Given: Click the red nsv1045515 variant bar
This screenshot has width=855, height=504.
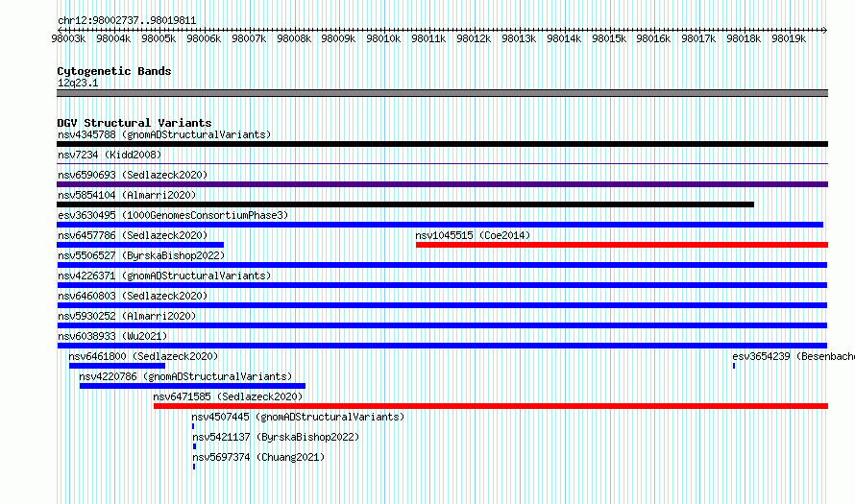Looking at the screenshot, I should [x=622, y=245].
